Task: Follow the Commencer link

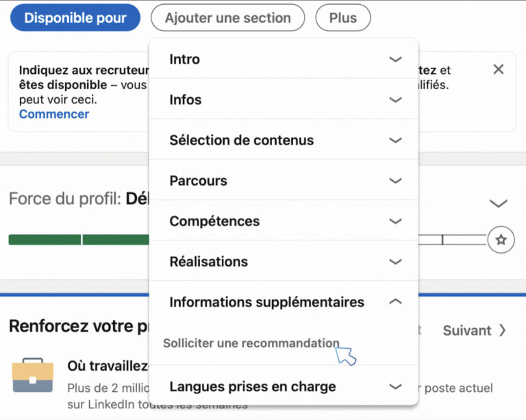Action: [x=54, y=114]
